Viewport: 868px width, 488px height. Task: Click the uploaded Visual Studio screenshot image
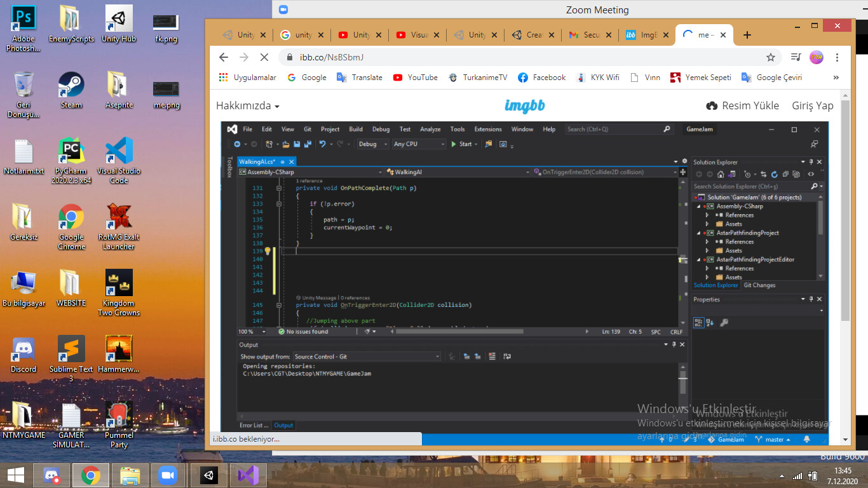525,283
